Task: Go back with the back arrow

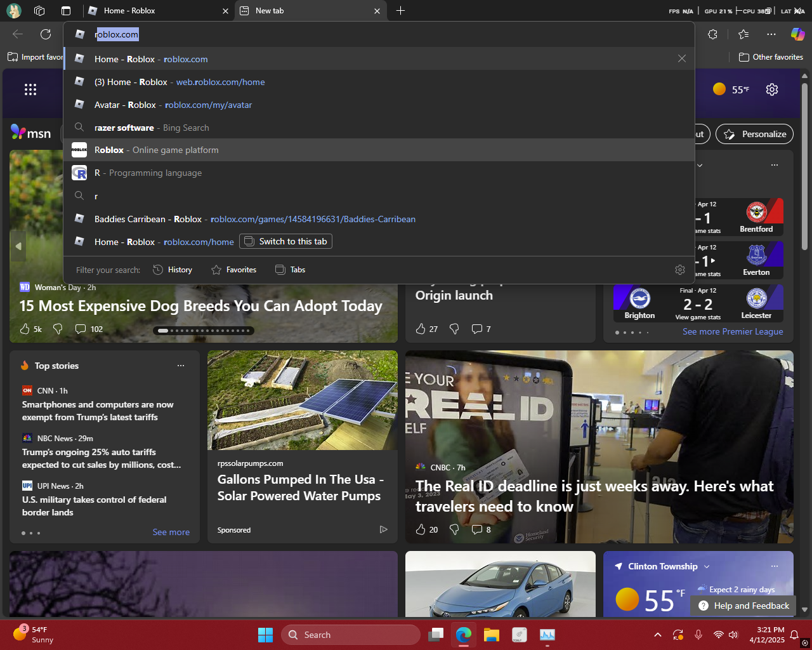Action: 18,34
